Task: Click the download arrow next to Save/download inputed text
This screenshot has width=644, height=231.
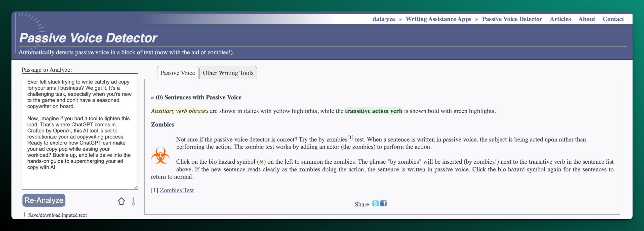Action: [24, 215]
